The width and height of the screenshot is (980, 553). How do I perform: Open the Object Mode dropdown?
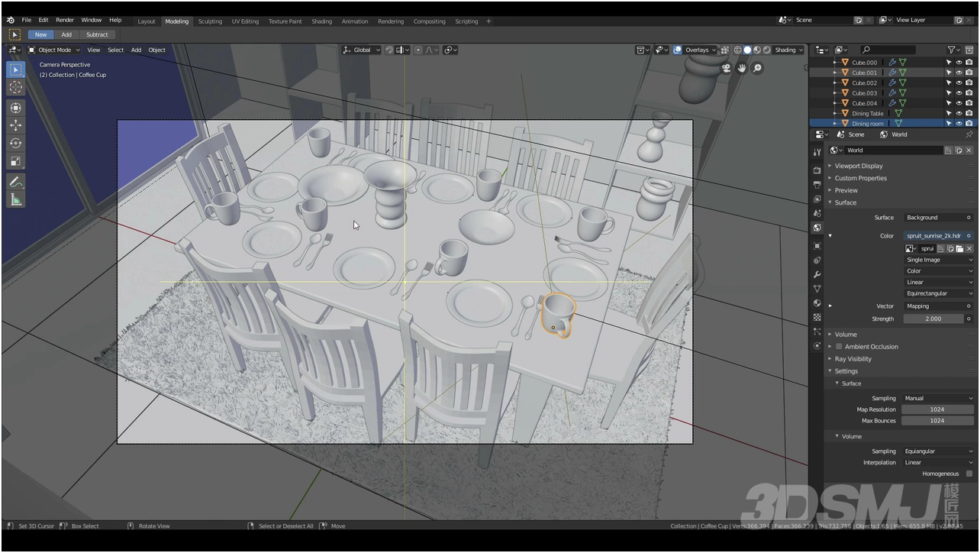click(54, 50)
